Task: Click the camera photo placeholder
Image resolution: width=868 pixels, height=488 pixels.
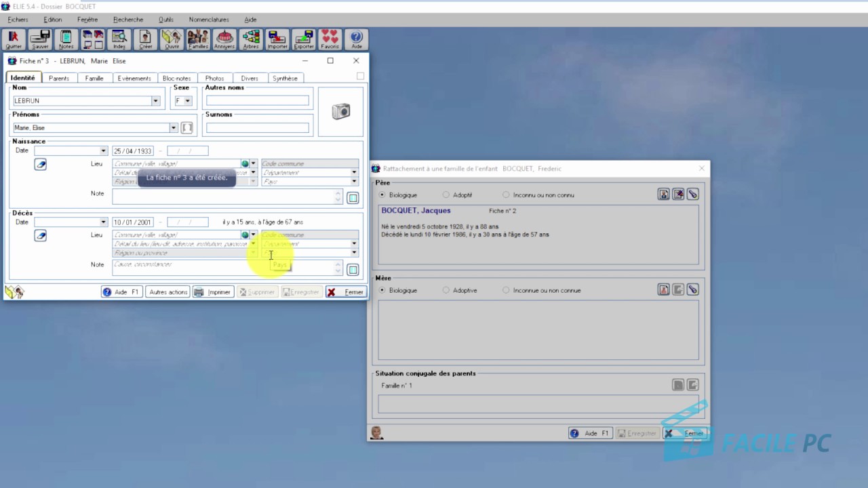Action: coord(340,111)
